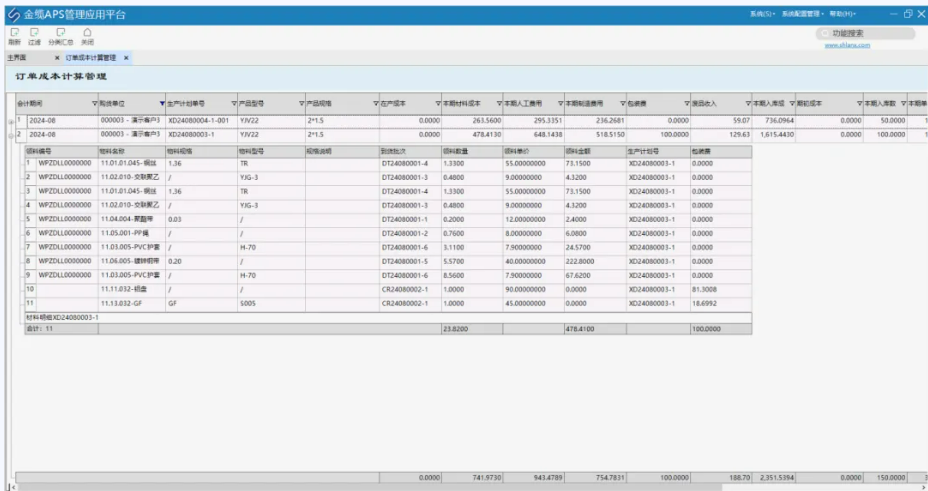Open the 帮助(H) menu
928x491 pixels.
coord(842,14)
